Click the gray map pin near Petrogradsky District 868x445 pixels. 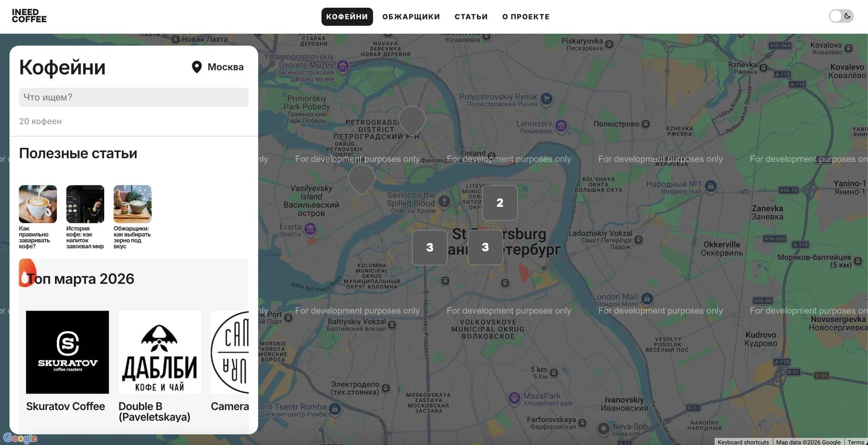[412, 119]
